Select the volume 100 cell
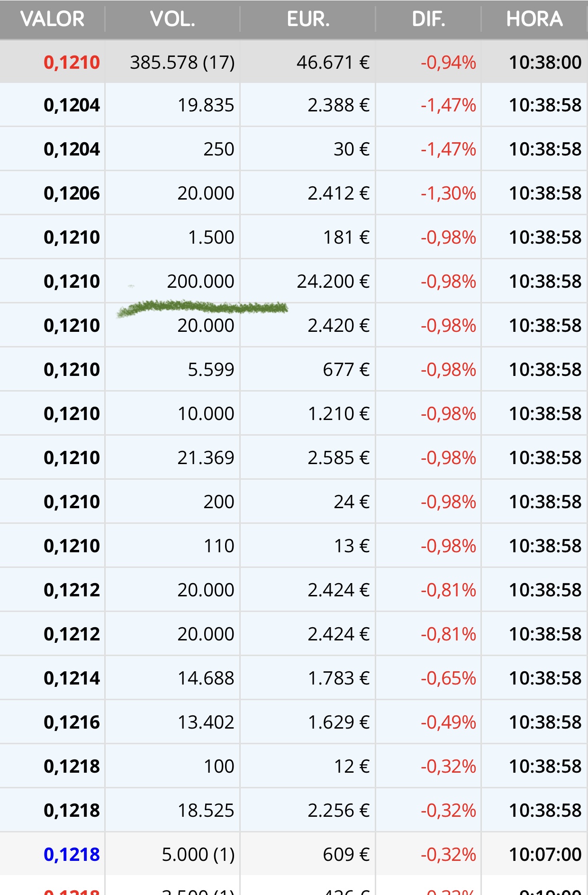The height and width of the screenshot is (895, 588). tap(219, 766)
